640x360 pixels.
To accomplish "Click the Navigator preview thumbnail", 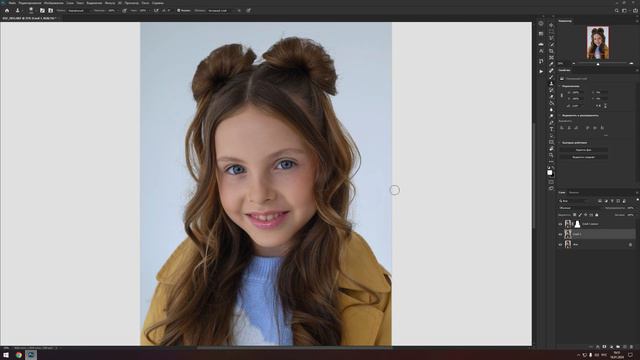I will 598,43.
